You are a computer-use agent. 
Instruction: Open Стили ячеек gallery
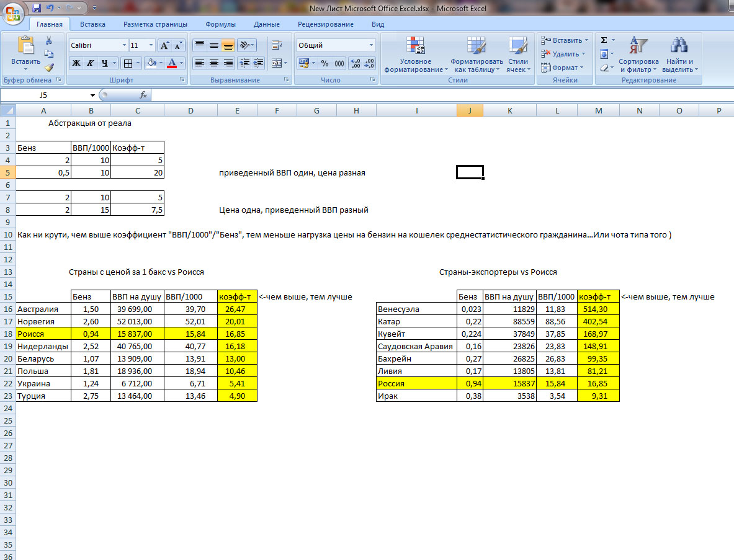pyautogui.click(x=518, y=55)
